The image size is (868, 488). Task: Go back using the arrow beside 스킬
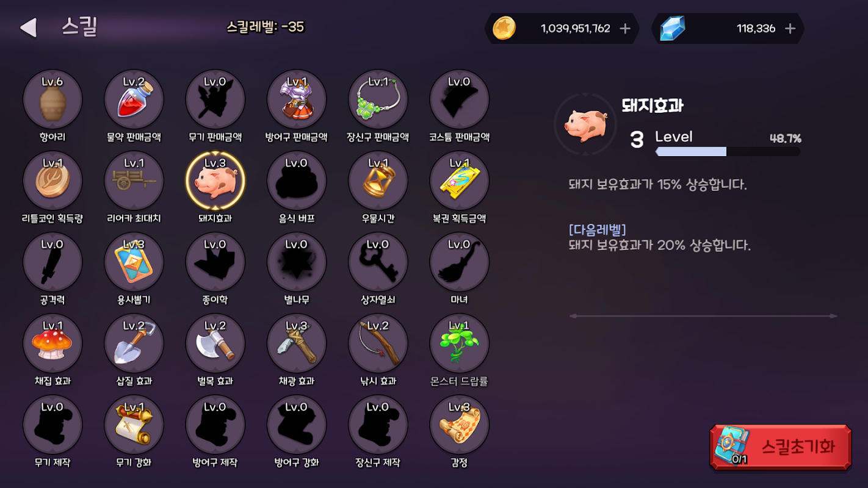28,27
